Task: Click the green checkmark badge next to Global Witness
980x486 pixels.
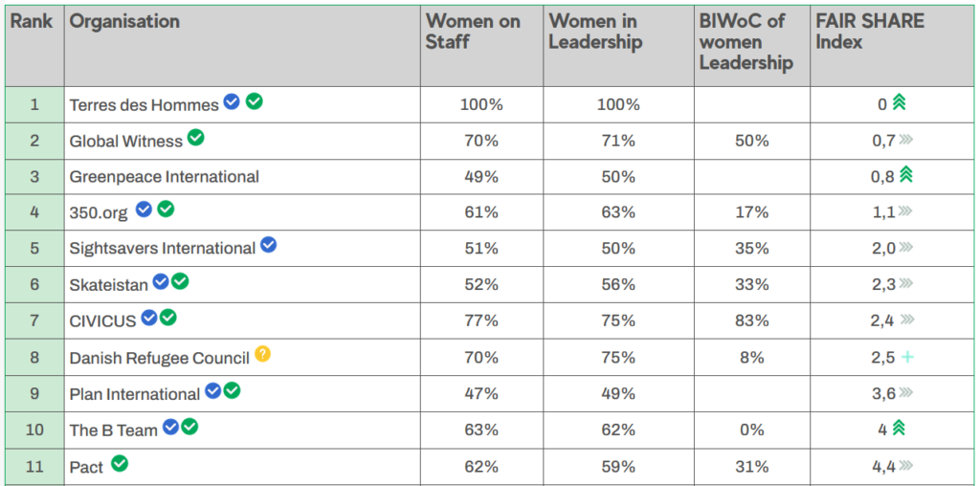Action: [195, 138]
